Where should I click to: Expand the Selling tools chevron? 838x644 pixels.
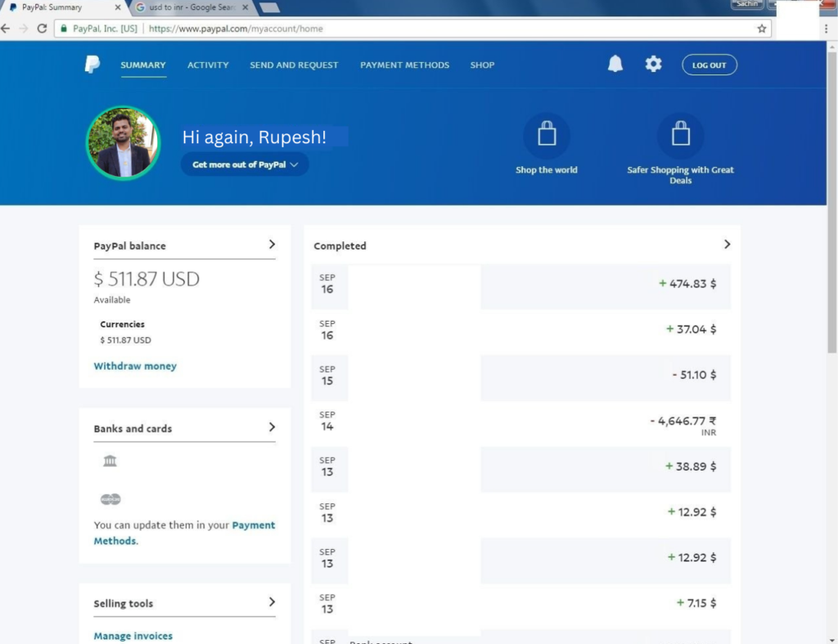click(x=272, y=601)
